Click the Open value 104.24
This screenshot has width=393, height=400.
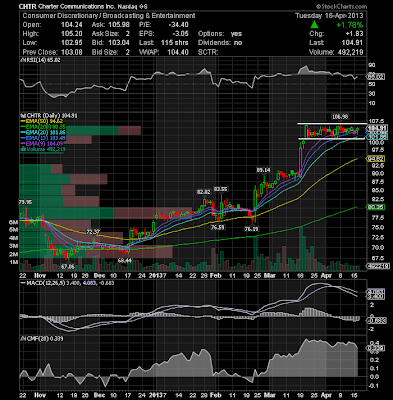coord(71,25)
